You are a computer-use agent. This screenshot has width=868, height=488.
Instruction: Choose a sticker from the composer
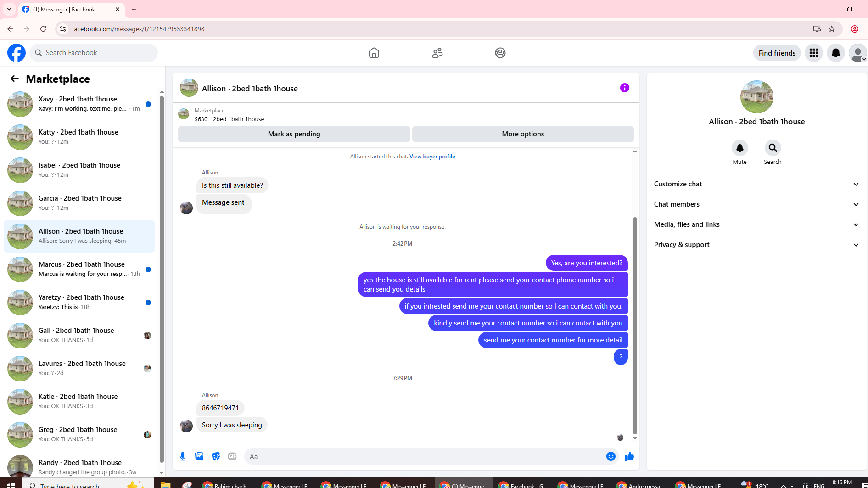[x=216, y=456]
